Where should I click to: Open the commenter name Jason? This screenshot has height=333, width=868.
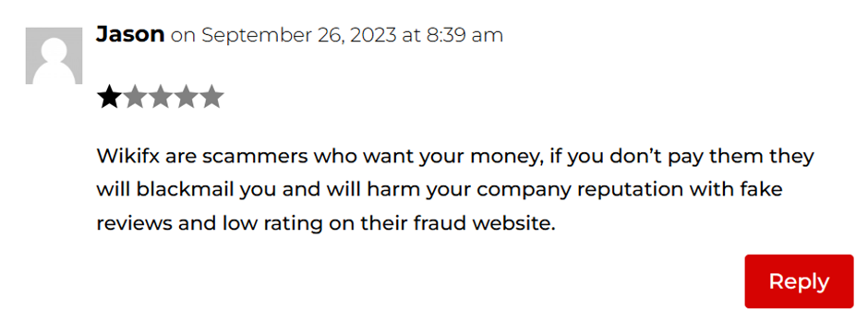click(130, 35)
